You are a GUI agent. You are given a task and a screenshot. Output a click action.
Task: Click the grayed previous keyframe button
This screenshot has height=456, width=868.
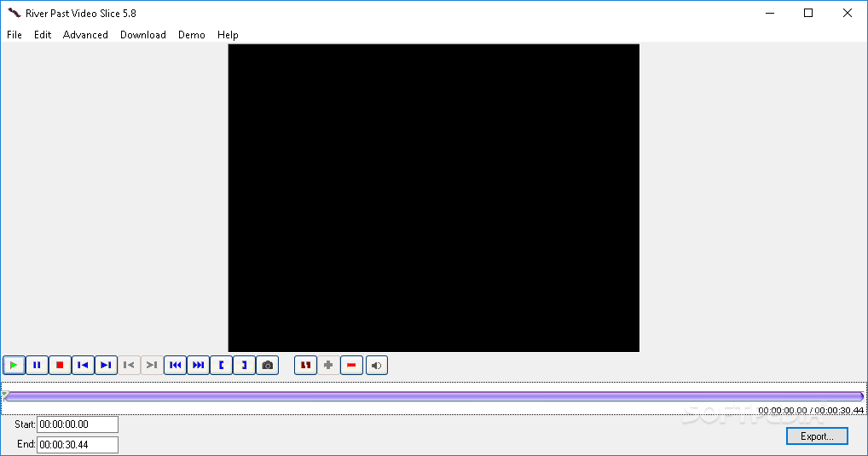129,366
